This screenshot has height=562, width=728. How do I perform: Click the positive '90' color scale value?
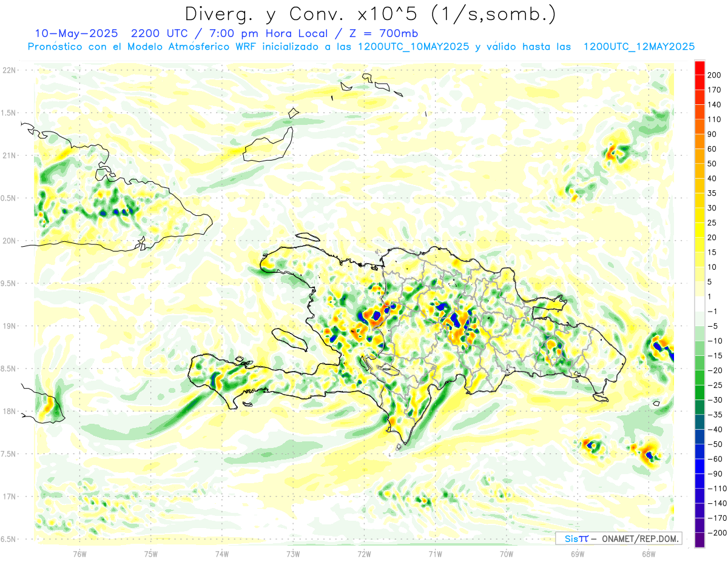(x=713, y=134)
